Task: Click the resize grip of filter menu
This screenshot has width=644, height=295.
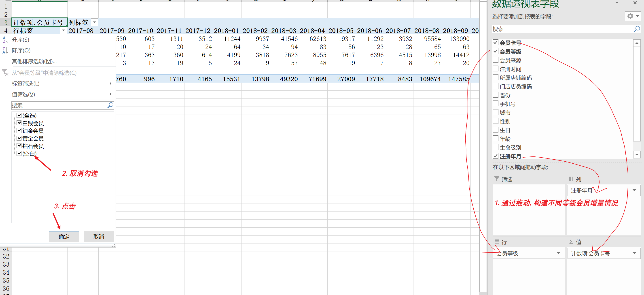Action: tap(114, 246)
